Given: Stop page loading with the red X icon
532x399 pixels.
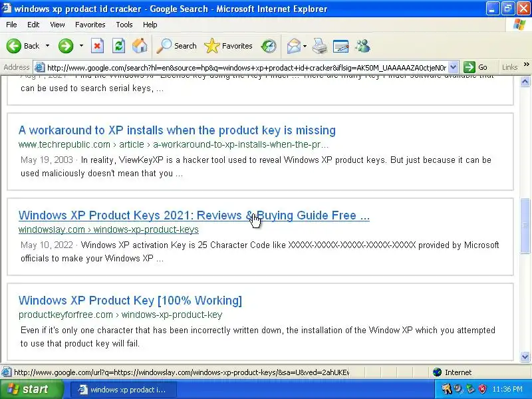Looking at the screenshot, I should (97, 46).
